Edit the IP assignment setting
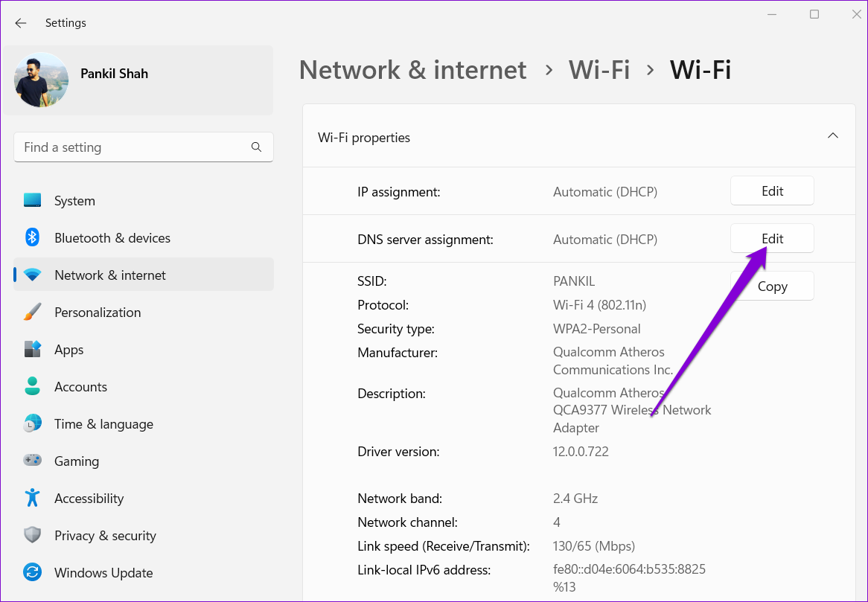Viewport: 868px width, 602px height. [x=772, y=191]
